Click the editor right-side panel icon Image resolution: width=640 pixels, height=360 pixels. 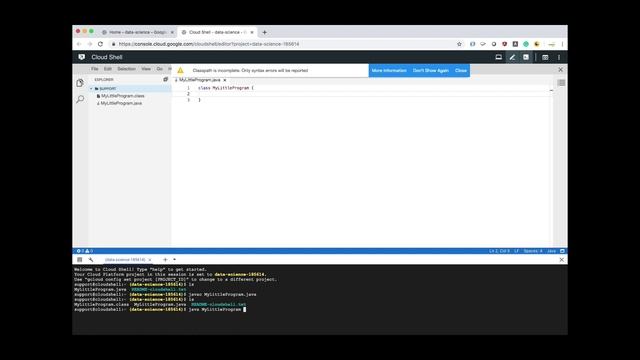(561, 83)
